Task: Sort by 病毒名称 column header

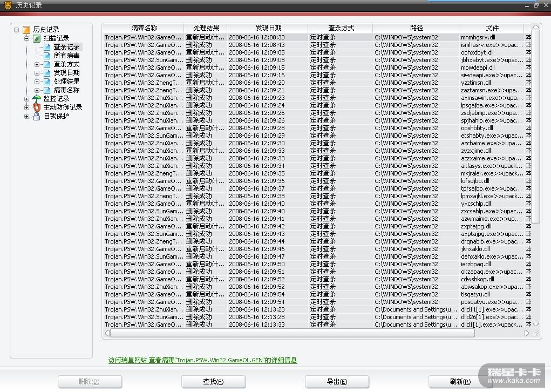Action: 144,28
